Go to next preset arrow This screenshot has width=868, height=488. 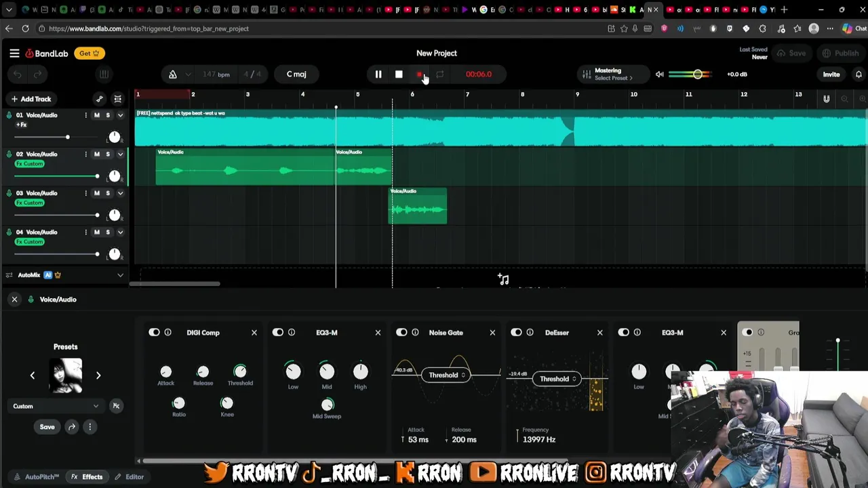pos(98,375)
